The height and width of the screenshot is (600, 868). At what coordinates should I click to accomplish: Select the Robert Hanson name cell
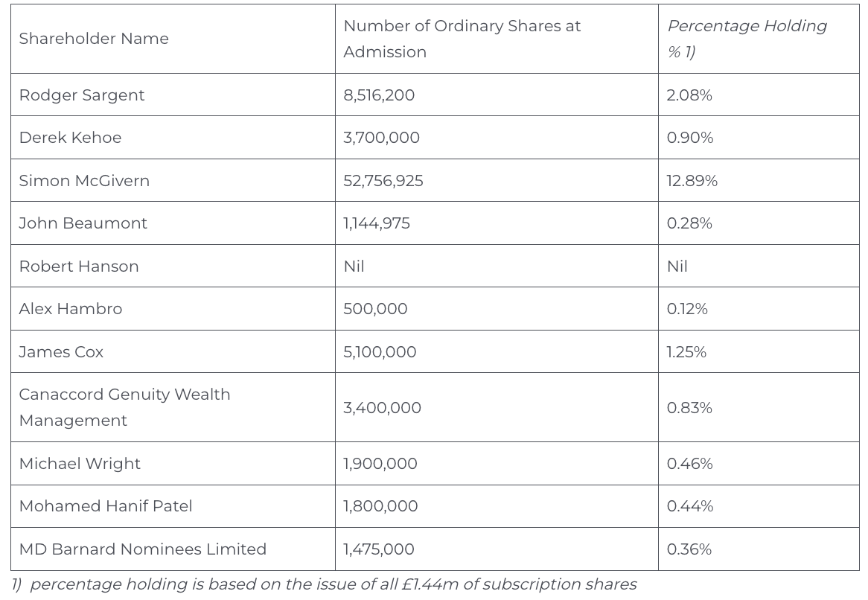click(x=79, y=267)
